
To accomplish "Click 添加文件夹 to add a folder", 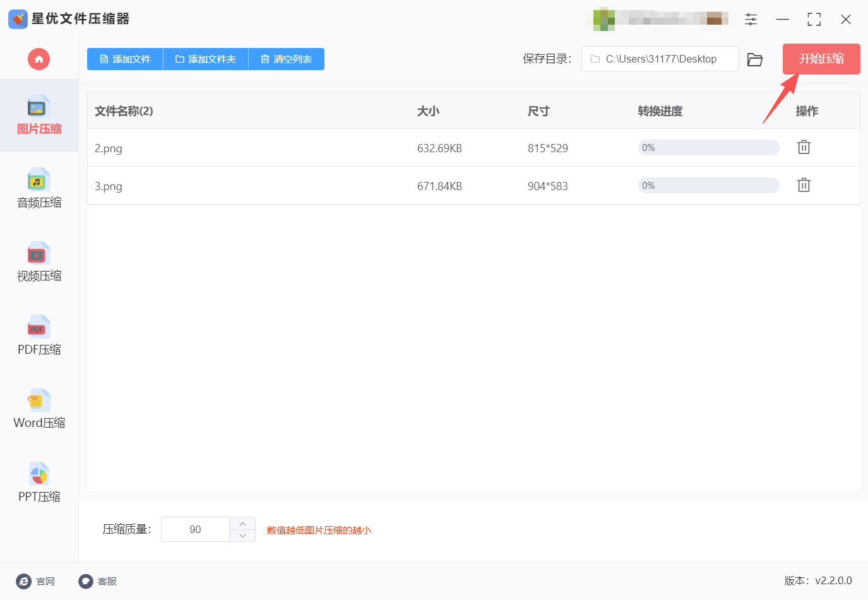I will 205,59.
